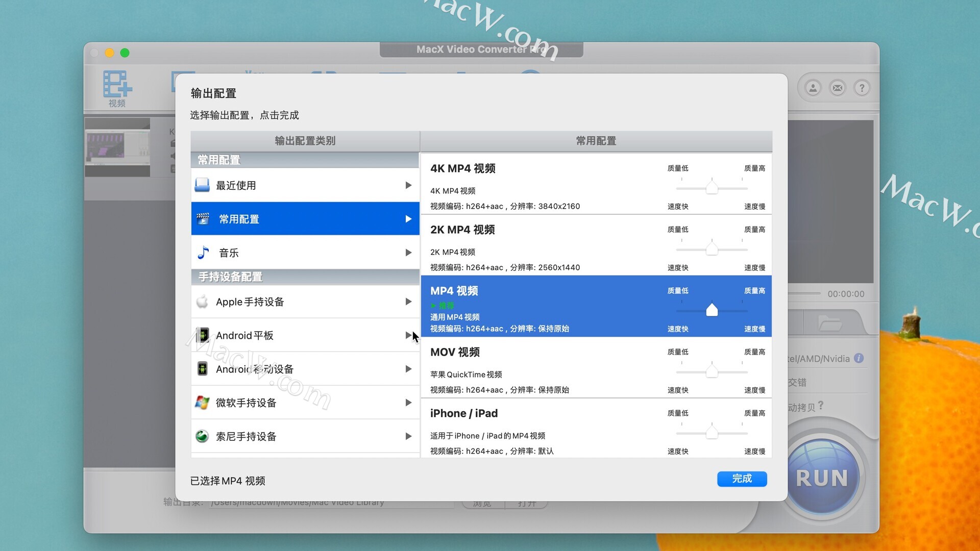This screenshot has width=980, height=551.
Task: Click the Add Video icon in toolbar
Action: click(117, 84)
